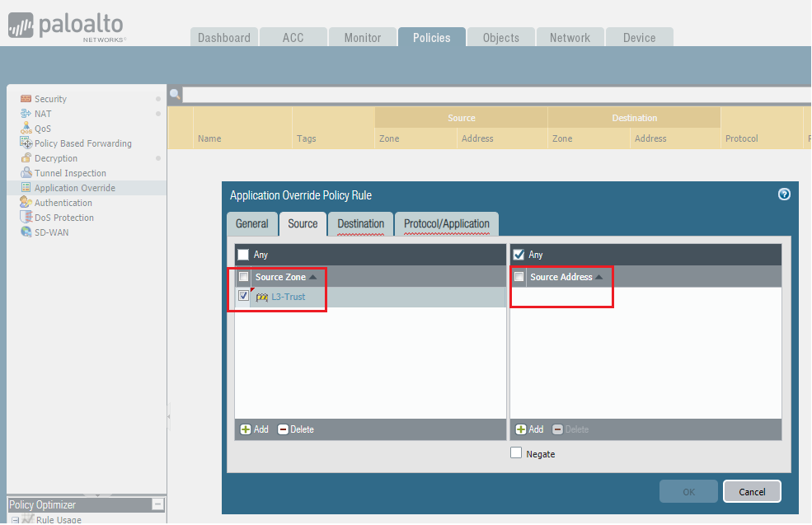Toggle the Source Address header checkbox

(x=519, y=276)
